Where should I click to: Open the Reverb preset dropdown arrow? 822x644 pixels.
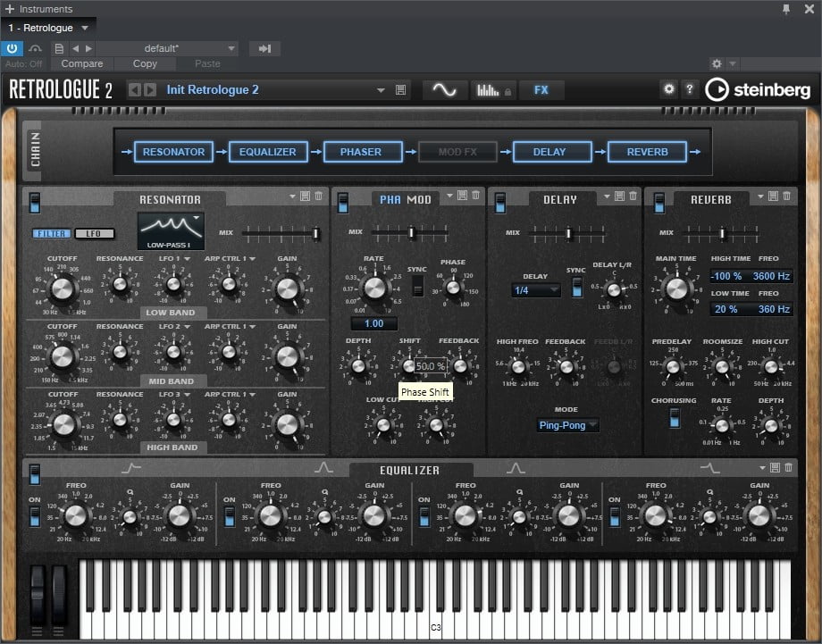point(760,196)
